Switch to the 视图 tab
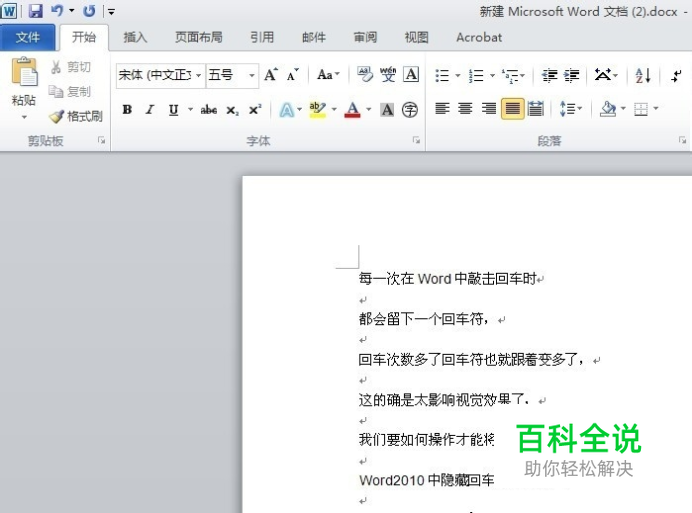The height and width of the screenshot is (513, 692). point(416,38)
